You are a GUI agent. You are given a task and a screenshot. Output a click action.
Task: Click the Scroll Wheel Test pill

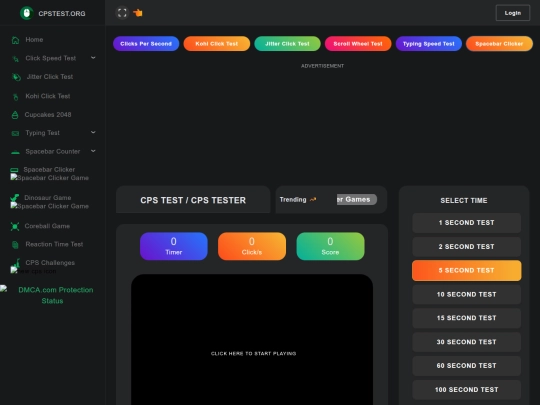[358, 44]
